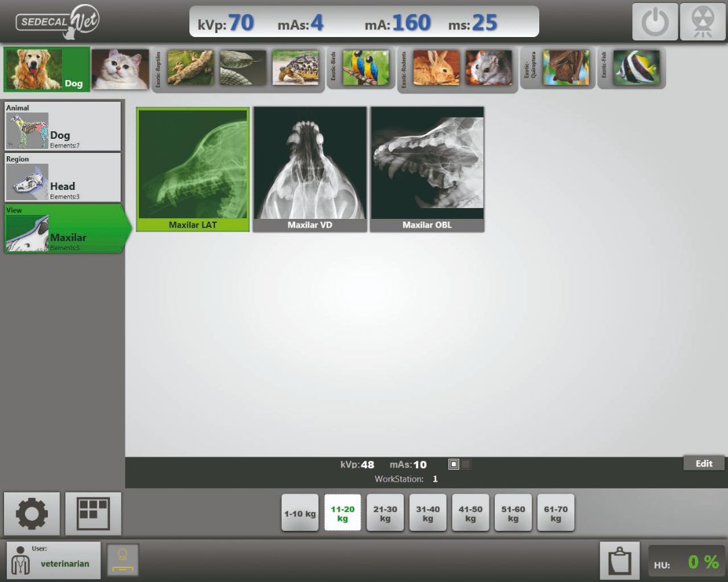
Task: Select the 11-20 kg weight range
Action: [x=342, y=513]
